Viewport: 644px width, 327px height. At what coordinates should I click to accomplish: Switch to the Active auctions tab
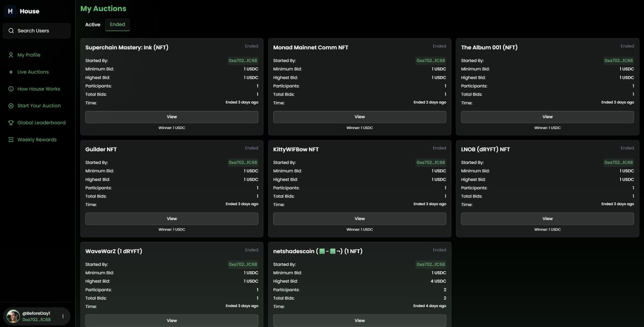click(x=93, y=25)
